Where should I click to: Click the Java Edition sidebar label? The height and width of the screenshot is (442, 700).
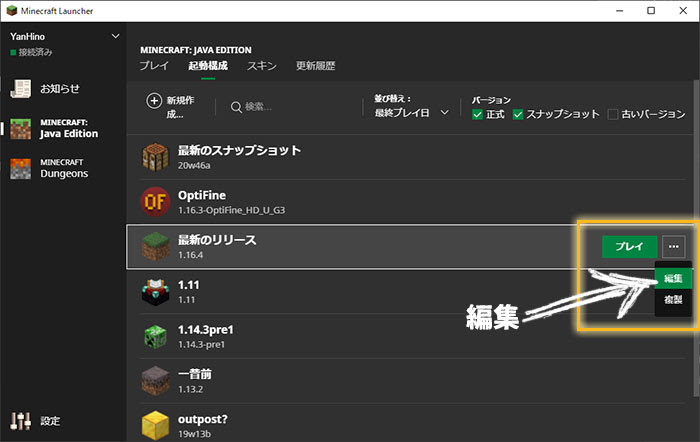point(69,133)
